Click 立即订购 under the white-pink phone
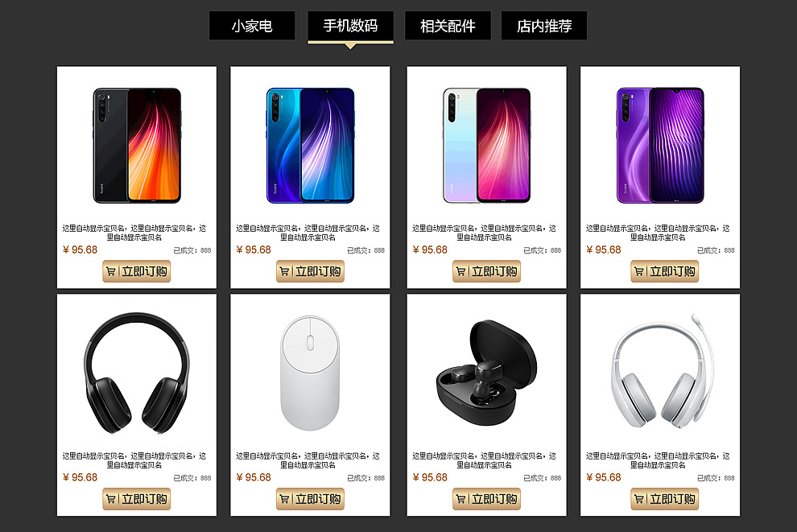 pos(486,271)
